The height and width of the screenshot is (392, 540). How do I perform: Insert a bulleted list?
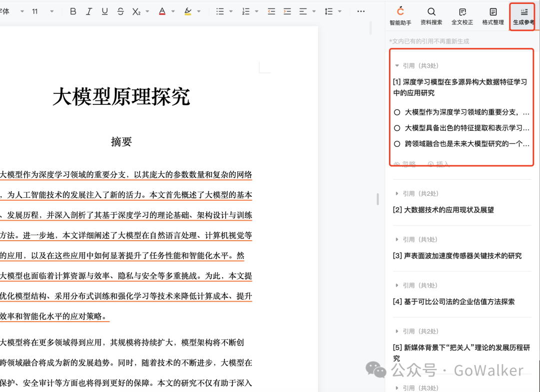tap(219, 11)
